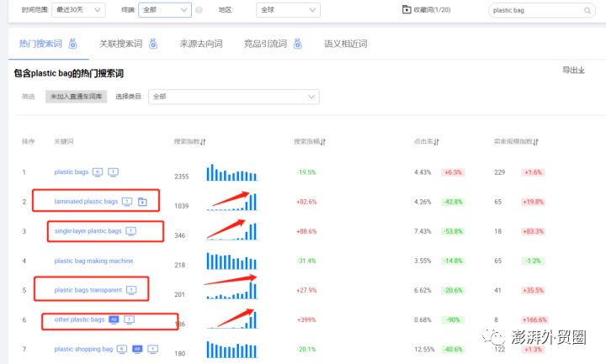Click the magnifier icon in the search box
Screen dimensions: 606x364
tap(587, 11)
